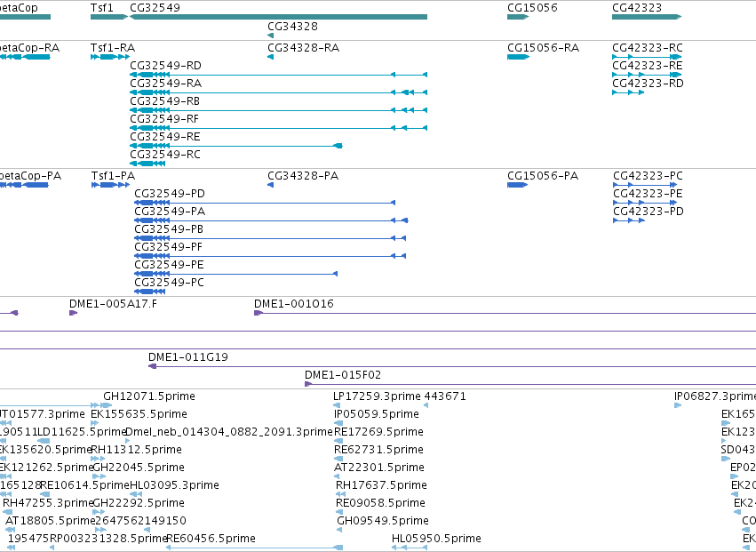Select protein label CG32549-PB
756x552 pixels.
tap(169, 229)
